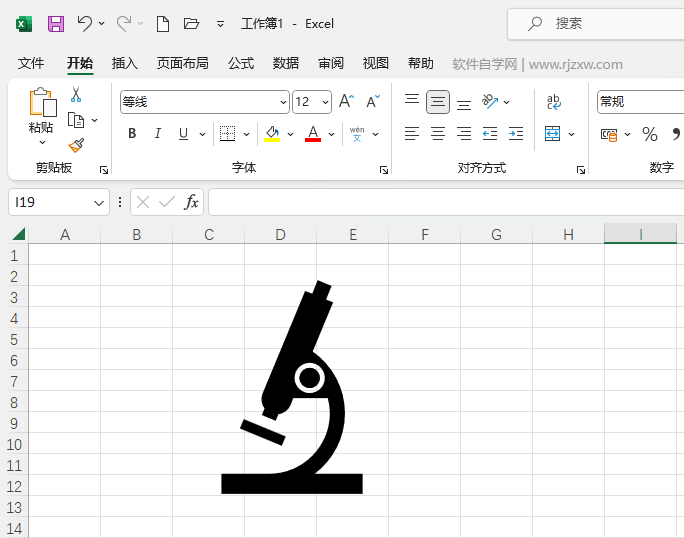Click the Cut scissors icon
This screenshot has width=684, height=538.
[76, 95]
